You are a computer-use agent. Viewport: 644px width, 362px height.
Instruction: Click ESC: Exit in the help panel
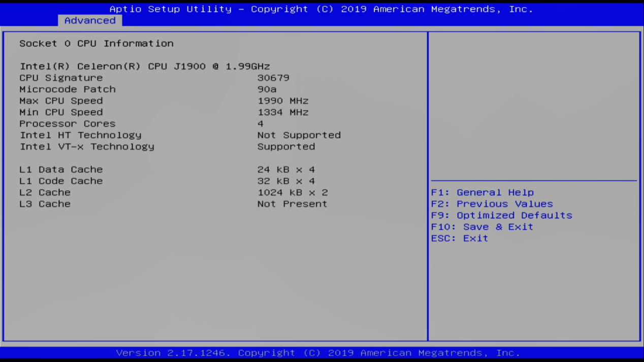point(459,238)
